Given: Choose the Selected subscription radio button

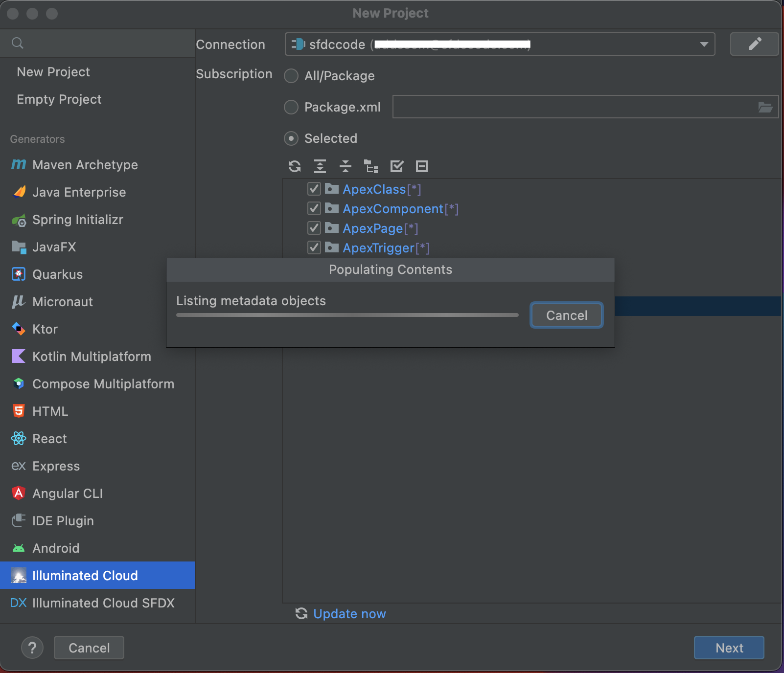Looking at the screenshot, I should [291, 138].
